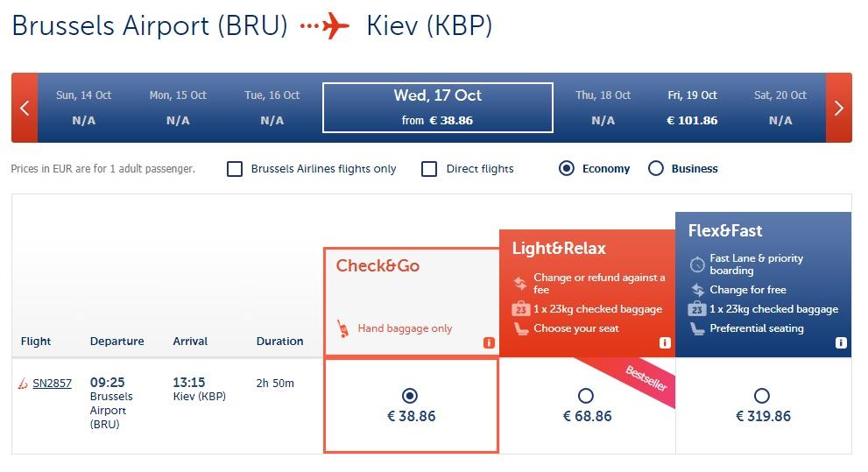Click the Change for free arrows icon
This screenshot has width=868, height=472.
click(x=697, y=290)
